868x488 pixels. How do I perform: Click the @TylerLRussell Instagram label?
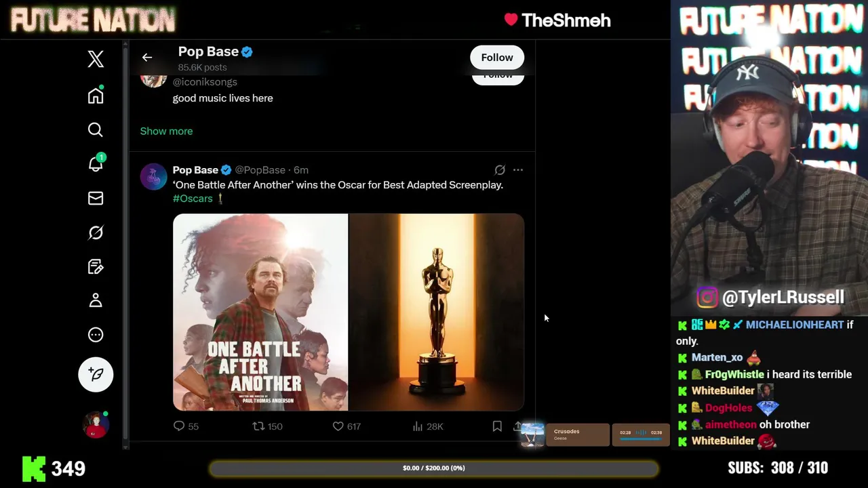(x=770, y=298)
